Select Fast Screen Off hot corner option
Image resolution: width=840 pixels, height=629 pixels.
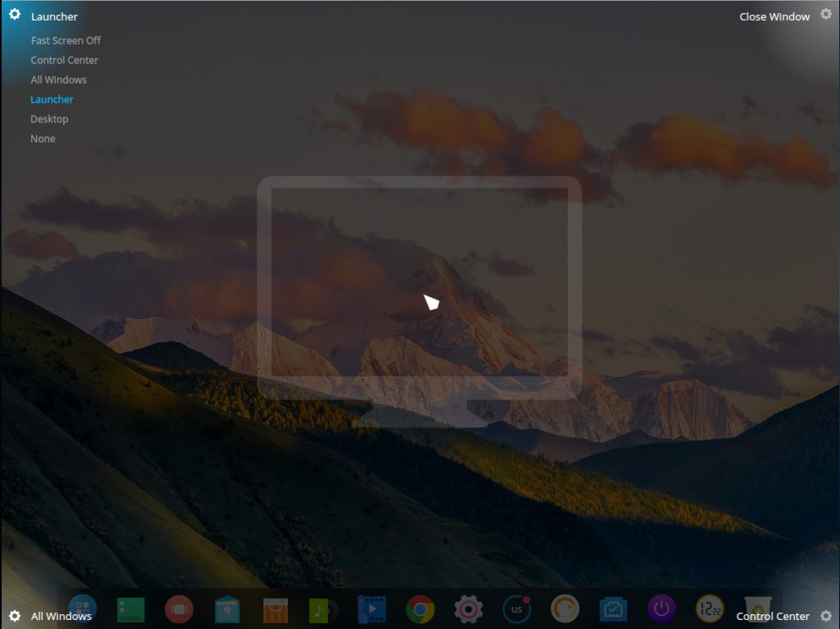[x=66, y=40]
